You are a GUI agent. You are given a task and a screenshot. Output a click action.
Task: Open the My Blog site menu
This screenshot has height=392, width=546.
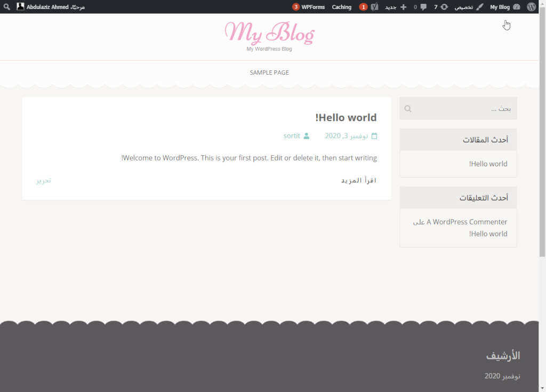click(x=505, y=6)
